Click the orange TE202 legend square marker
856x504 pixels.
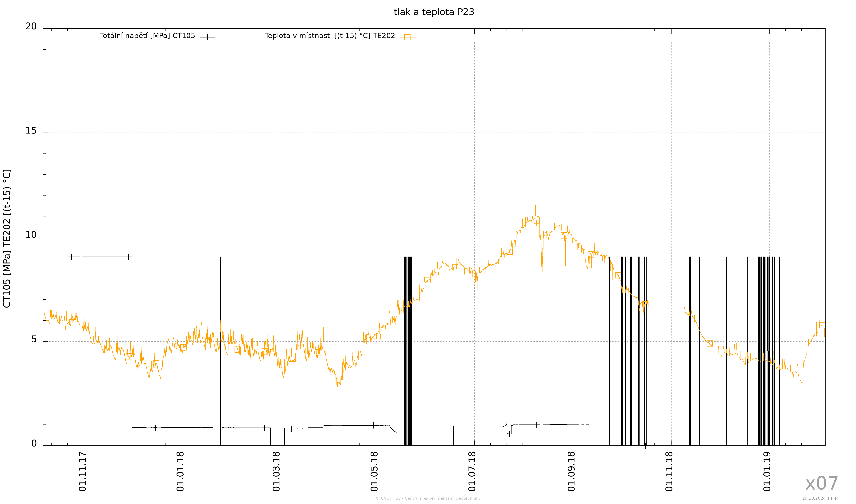coord(407,37)
